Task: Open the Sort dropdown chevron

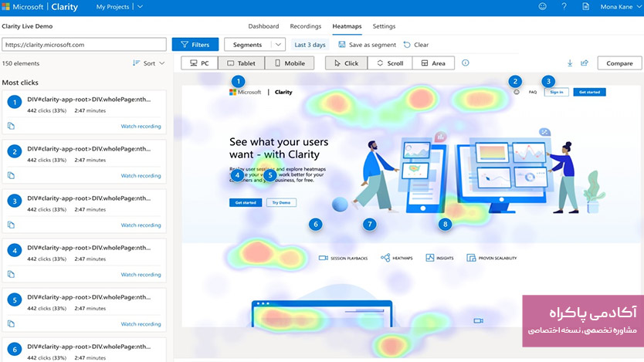Action: [162, 63]
